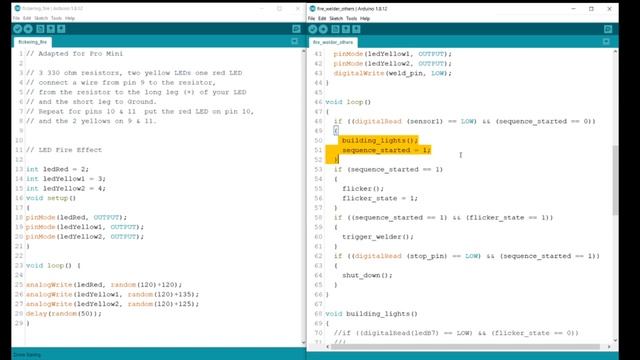The height and width of the screenshot is (360, 640).
Task: Click 'void building_lights()' on line 68
Action: (x=371, y=314)
